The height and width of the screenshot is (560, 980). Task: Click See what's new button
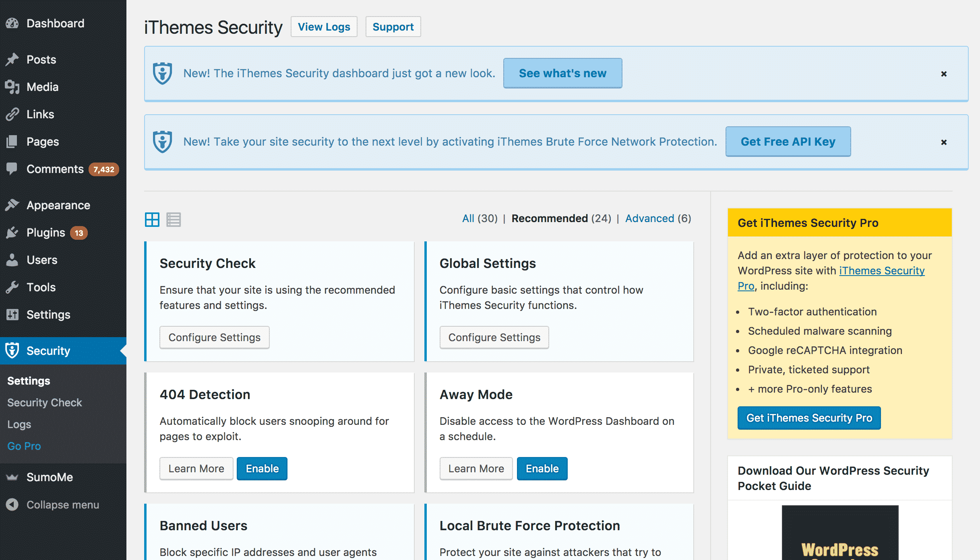562,73
